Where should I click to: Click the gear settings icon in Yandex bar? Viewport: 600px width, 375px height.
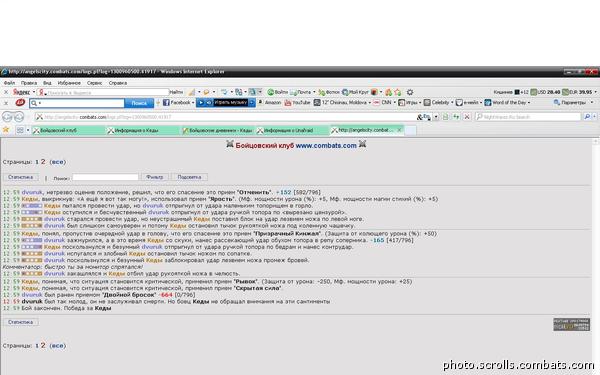tap(410, 92)
